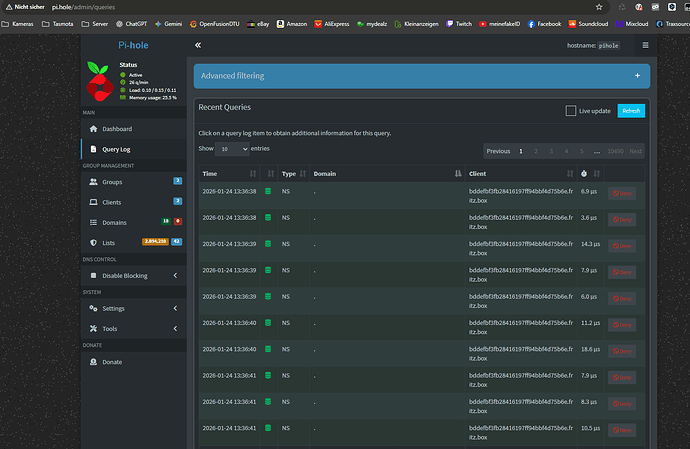690x449 pixels.
Task: Click the hostname pihole label
Action: coord(609,45)
